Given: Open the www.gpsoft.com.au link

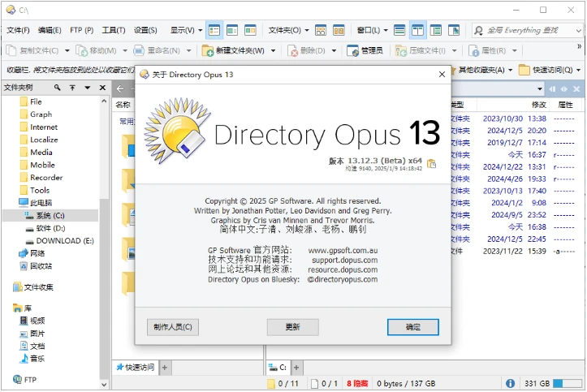Looking at the screenshot, I should coord(343,251).
